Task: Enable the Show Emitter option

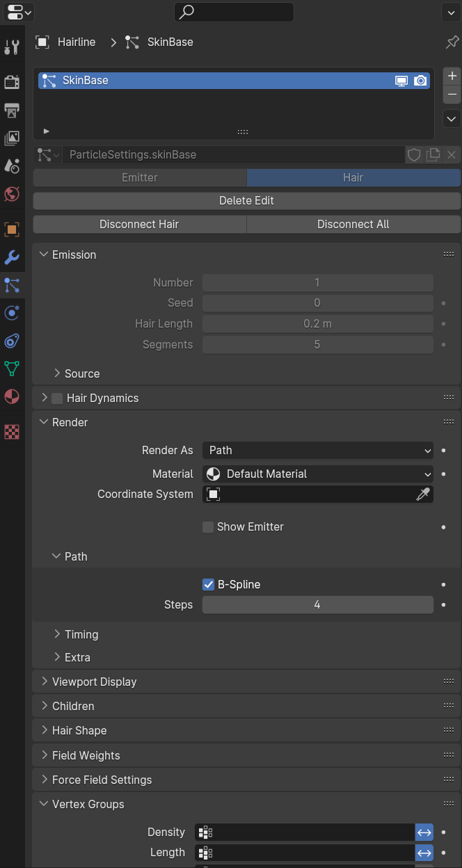Action: pyautogui.click(x=207, y=527)
